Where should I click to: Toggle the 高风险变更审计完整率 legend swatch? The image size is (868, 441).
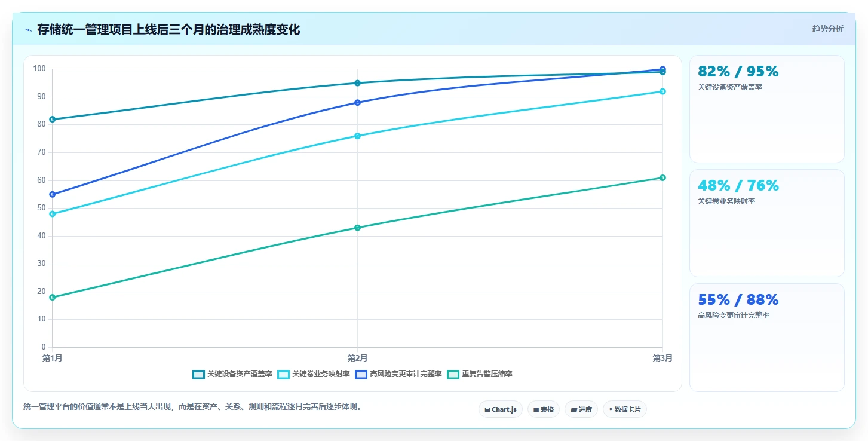[361, 374]
